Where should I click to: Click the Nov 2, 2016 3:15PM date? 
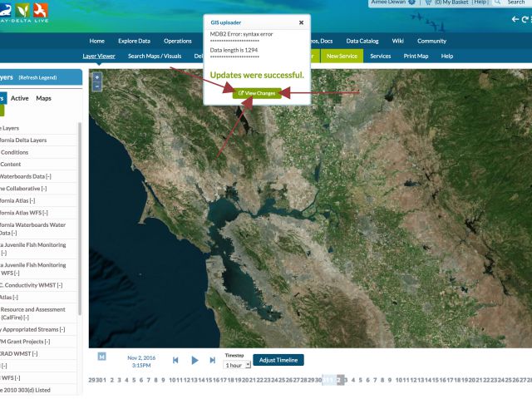pos(141,362)
